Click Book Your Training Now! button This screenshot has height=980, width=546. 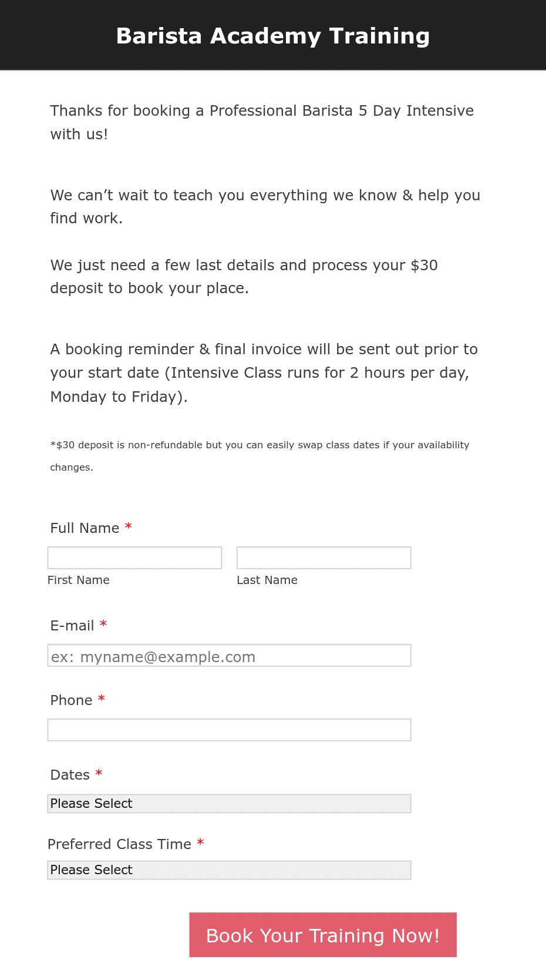(323, 935)
